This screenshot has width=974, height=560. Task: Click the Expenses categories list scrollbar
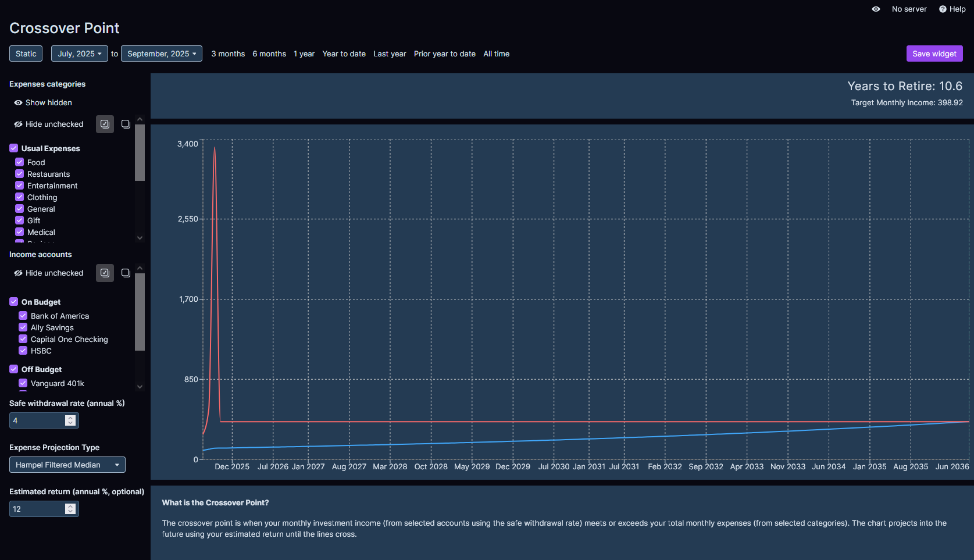coord(140,152)
